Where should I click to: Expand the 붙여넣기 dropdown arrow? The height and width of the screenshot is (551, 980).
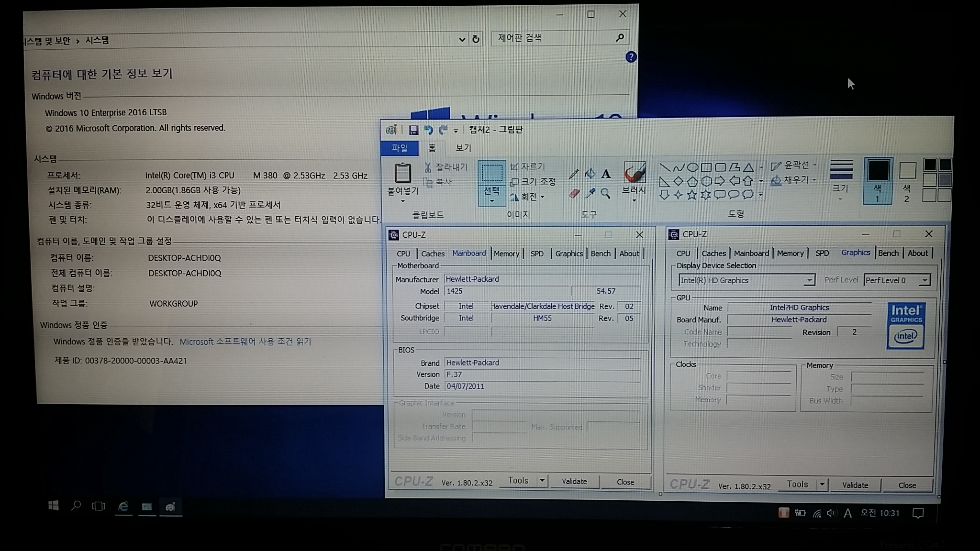[402, 201]
